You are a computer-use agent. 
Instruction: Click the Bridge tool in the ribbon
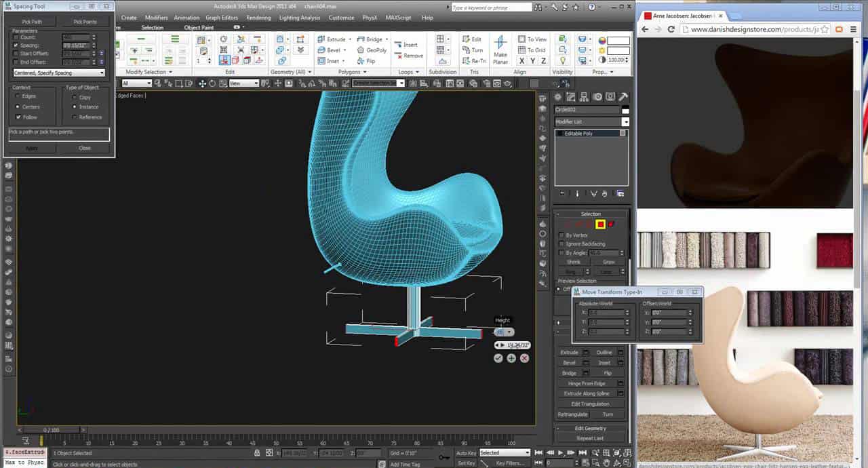(370, 39)
